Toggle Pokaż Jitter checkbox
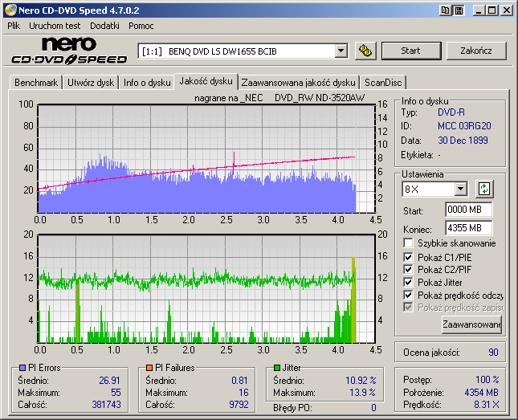 tap(408, 282)
